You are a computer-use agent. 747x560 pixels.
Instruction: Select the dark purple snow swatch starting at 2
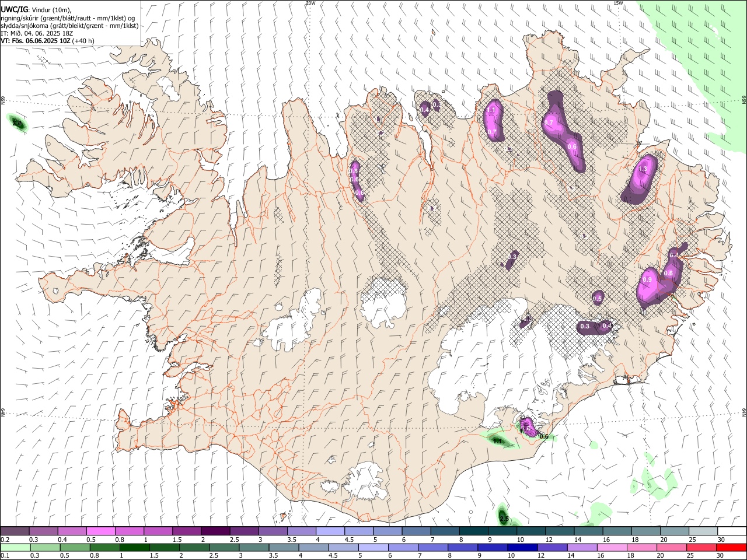coord(215,531)
